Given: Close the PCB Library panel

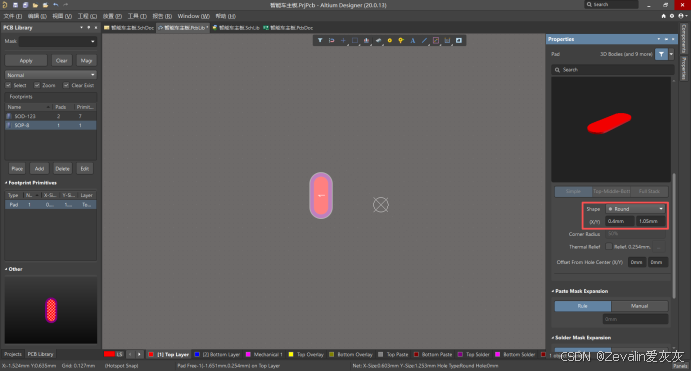Looking at the screenshot, I should click(x=96, y=27).
